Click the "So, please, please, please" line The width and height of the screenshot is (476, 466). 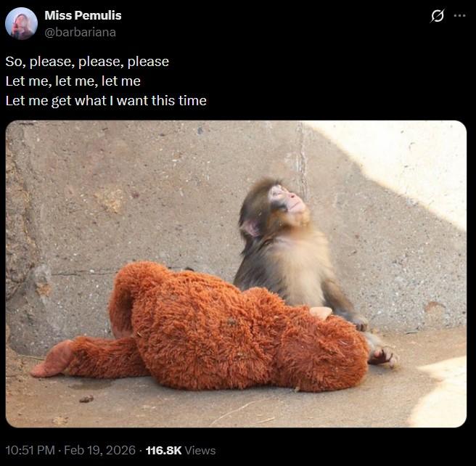pyautogui.click(x=87, y=62)
